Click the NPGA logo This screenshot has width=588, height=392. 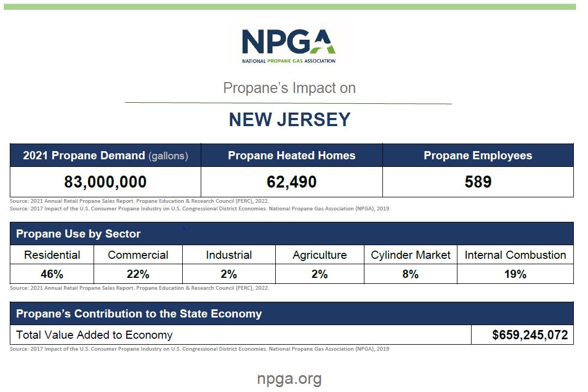click(x=289, y=46)
